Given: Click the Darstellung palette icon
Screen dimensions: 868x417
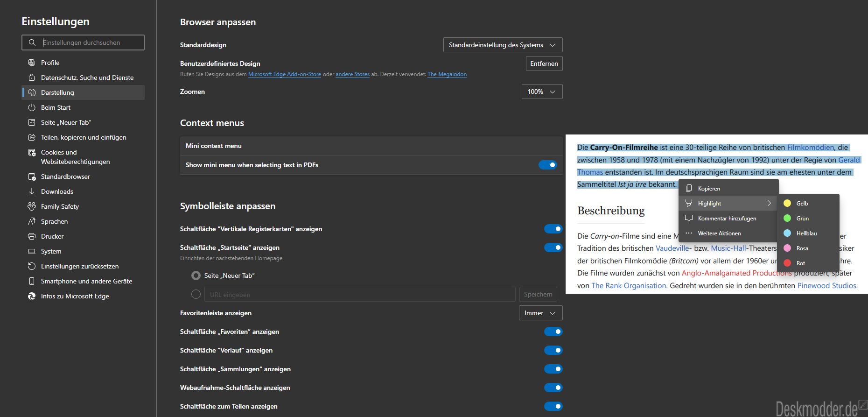Looking at the screenshot, I should [32, 92].
